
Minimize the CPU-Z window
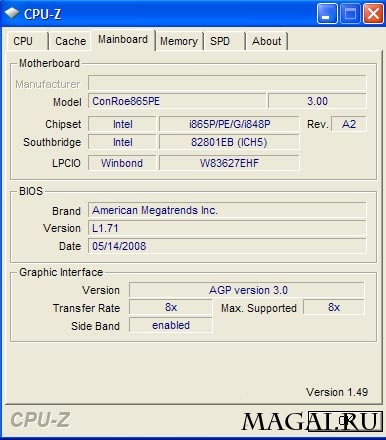coord(327,14)
